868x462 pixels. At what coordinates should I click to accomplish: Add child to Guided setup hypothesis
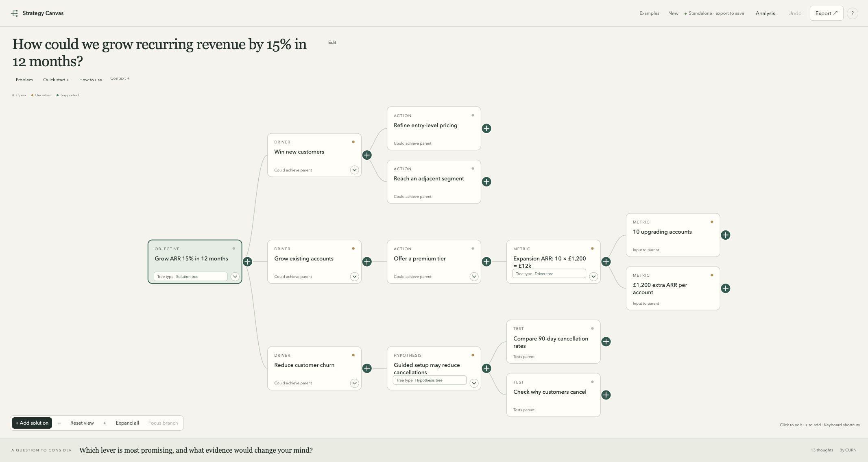(x=486, y=368)
